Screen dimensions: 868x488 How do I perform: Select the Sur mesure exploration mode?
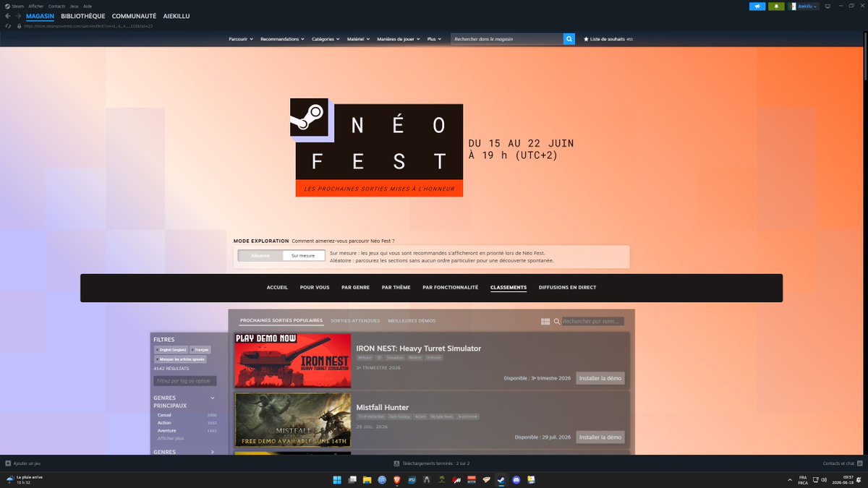[303, 256]
